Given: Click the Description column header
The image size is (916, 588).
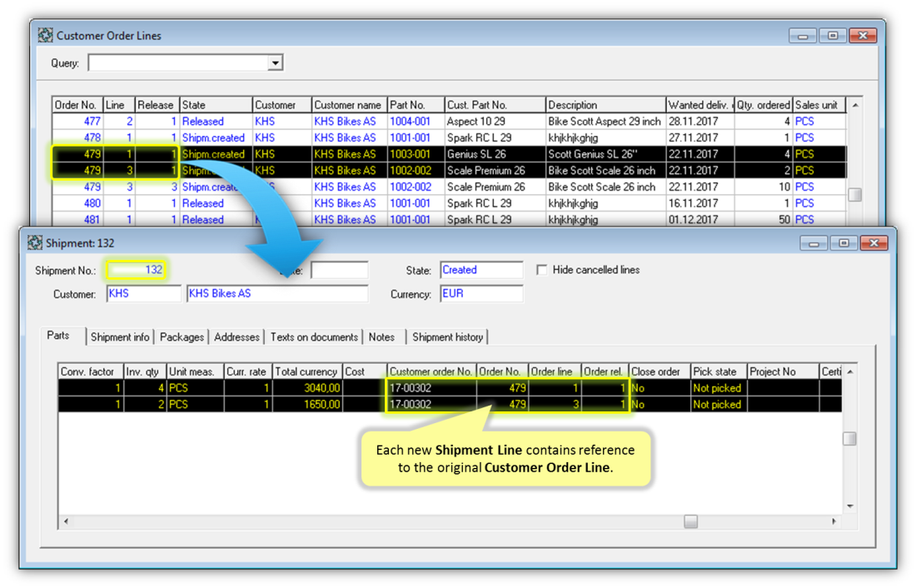Looking at the screenshot, I should 605,105.
